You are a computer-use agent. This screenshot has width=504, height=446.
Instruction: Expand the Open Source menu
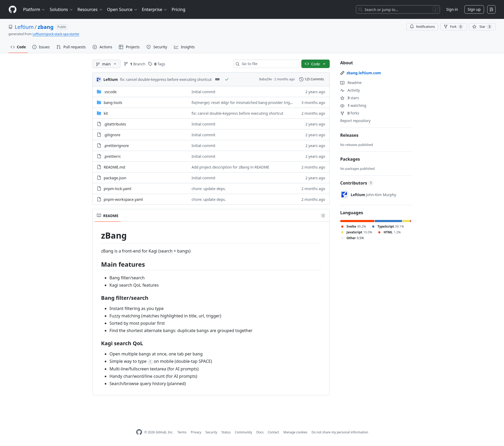point(122,9)
